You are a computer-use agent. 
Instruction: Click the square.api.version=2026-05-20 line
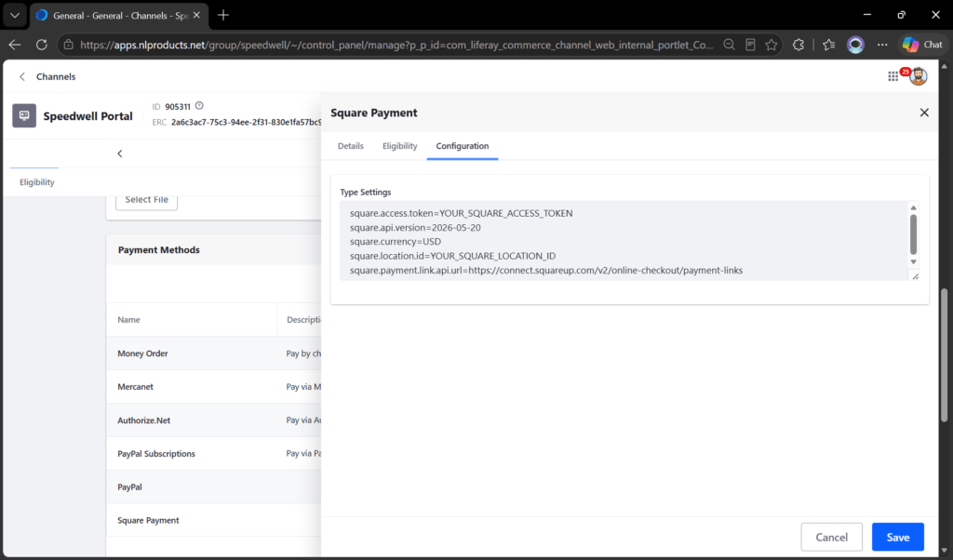click(415, 228)
